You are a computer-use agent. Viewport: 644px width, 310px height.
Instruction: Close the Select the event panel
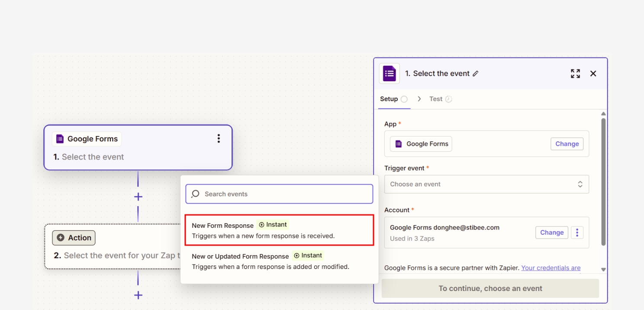593,74
